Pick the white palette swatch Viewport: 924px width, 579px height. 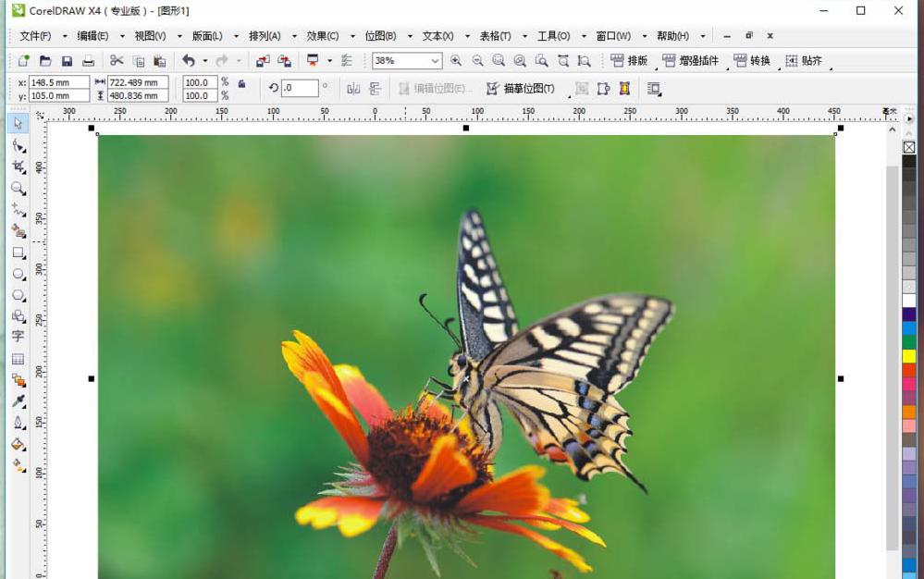pyautogui.click(x=909, y=301)
